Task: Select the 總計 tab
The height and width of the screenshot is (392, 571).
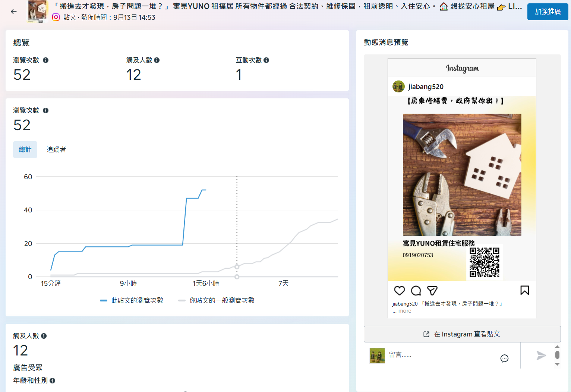Action: 25,149
